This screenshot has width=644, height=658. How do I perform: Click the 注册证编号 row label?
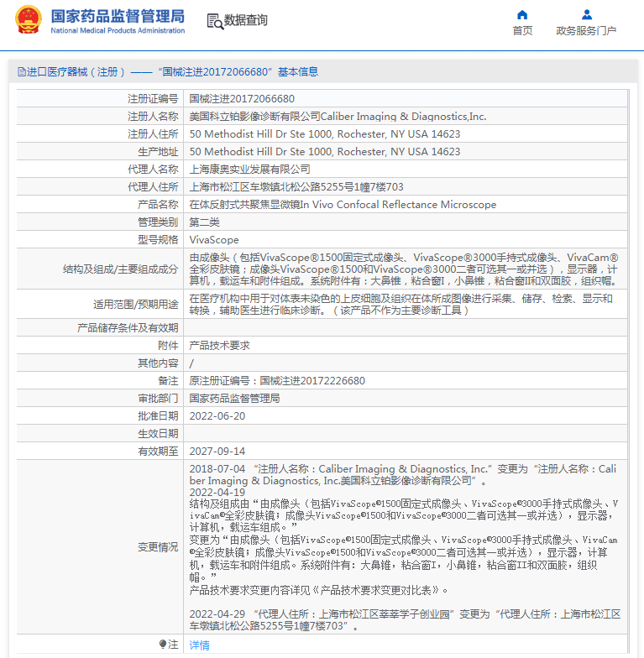tap(153, 99)
